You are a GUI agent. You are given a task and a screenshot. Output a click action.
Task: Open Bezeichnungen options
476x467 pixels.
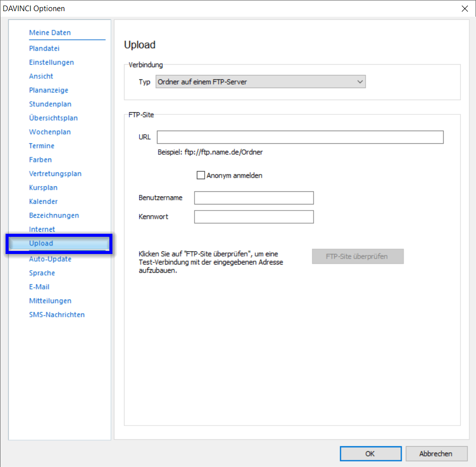point(54,216)
